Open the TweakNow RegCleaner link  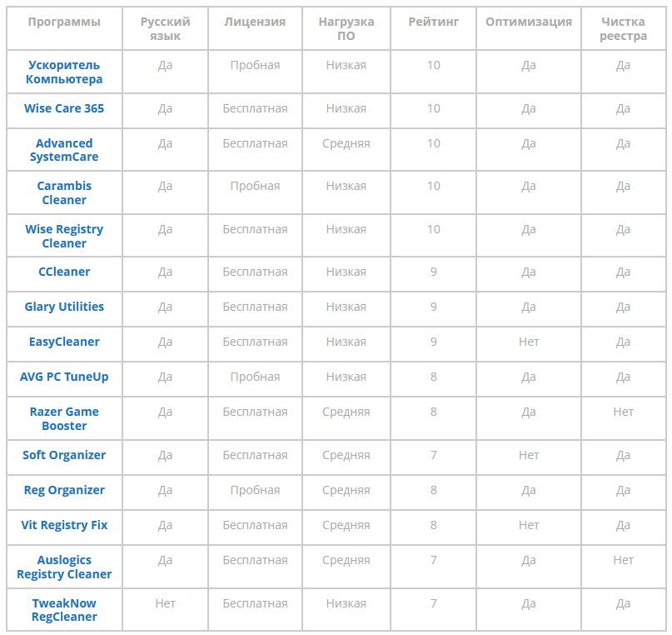coord(64,610)
